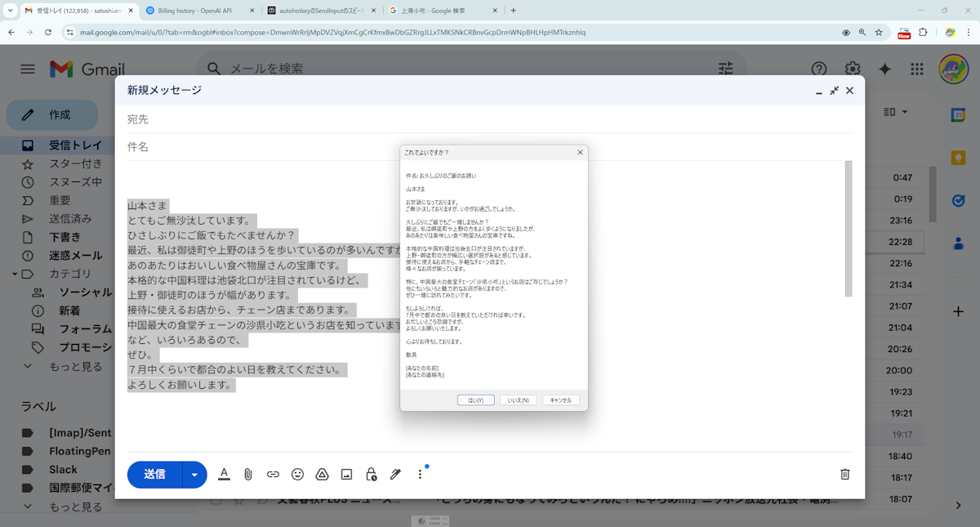
Task: Click the browser address bar
Action: (x=457, y=33)
